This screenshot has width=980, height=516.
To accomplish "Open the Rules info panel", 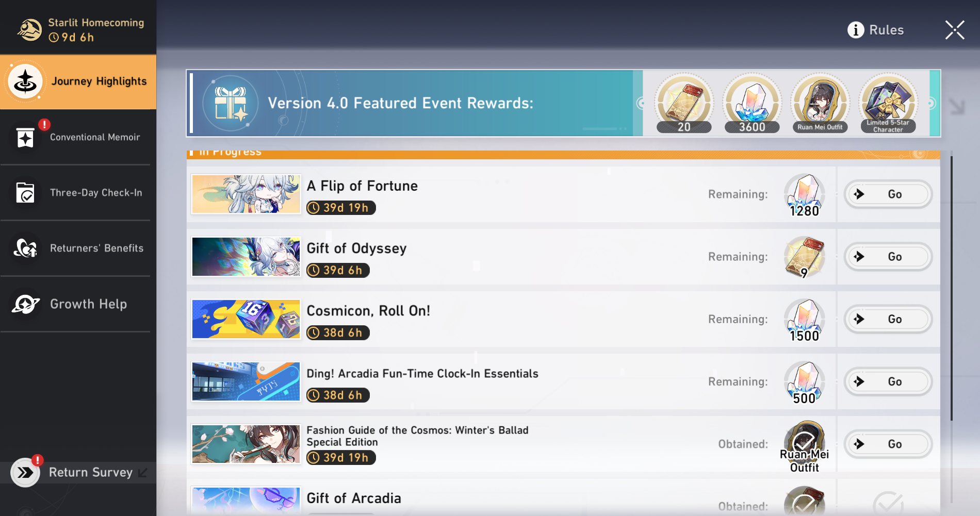I will coord(876,30).
